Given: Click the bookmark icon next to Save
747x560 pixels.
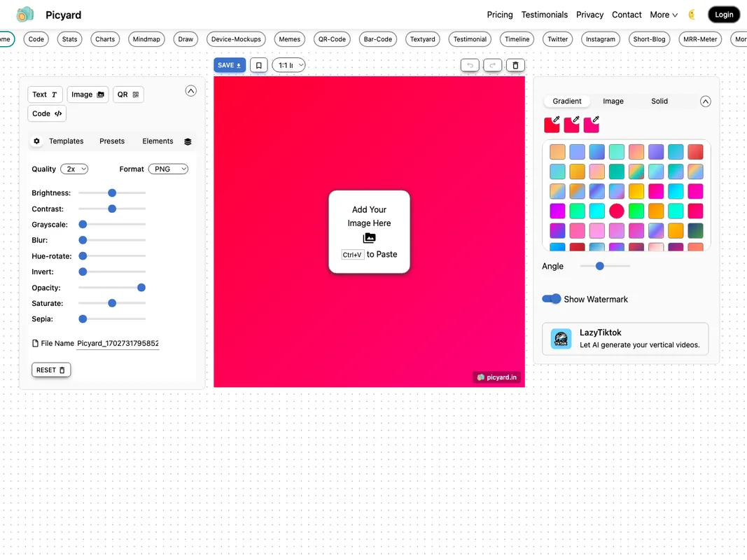Looking at the screenshot, I should (258, 64).
